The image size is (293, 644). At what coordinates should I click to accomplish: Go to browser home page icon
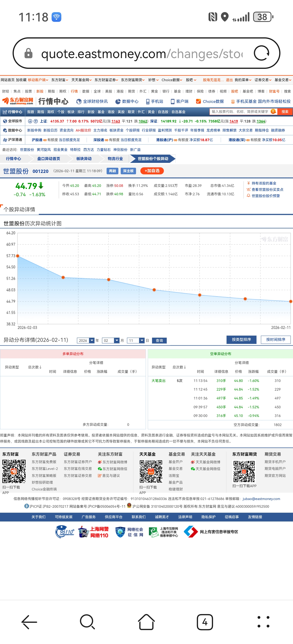146,622
